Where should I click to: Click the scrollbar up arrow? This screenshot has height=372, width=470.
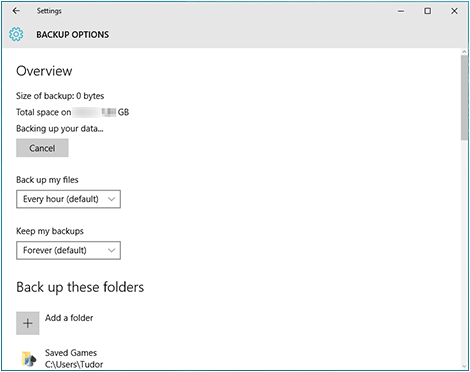coord(464,52)
